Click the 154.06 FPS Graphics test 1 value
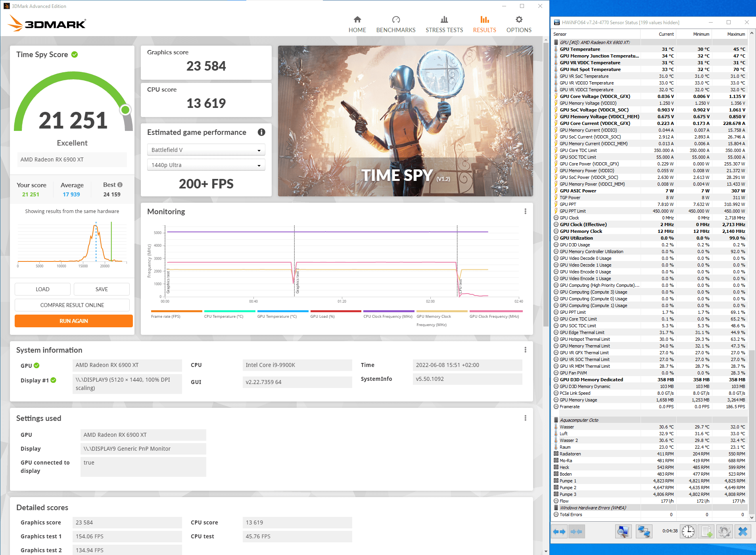The image size is (756, 555). pos(127,536)
